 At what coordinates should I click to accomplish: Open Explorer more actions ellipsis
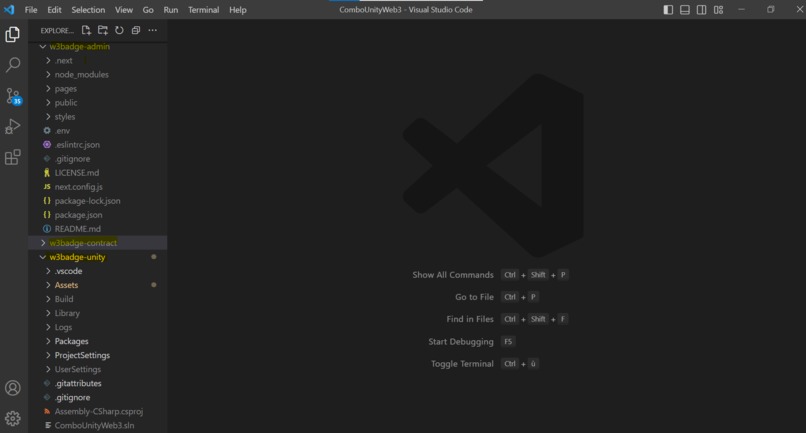click(153, 30)
